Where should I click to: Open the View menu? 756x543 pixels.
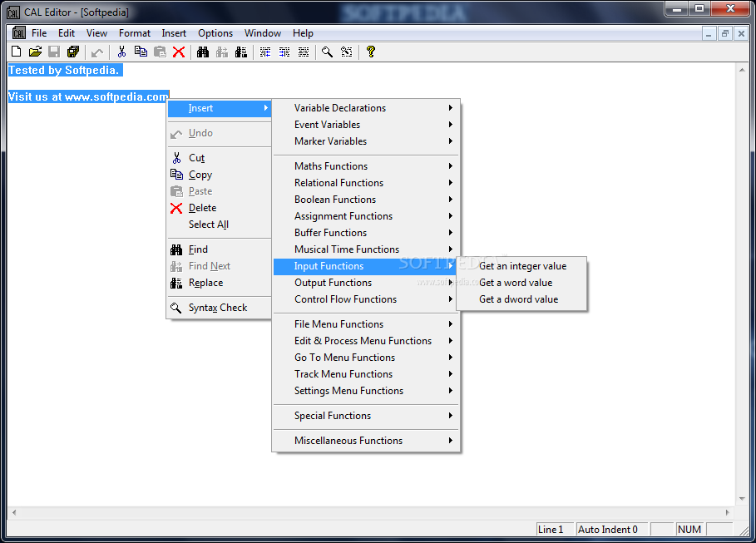tap(97, 33)
